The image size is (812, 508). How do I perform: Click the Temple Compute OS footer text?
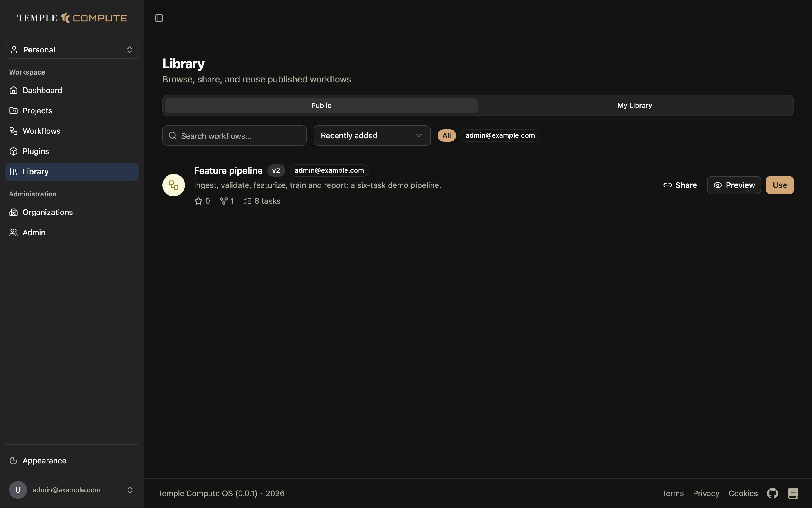(x=221, y=493)
